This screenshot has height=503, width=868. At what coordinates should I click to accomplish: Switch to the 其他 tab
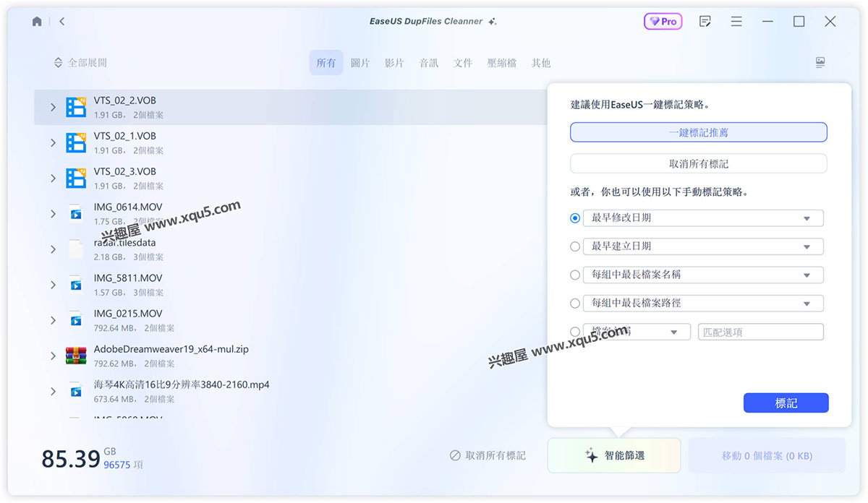(x=541, y=63)
